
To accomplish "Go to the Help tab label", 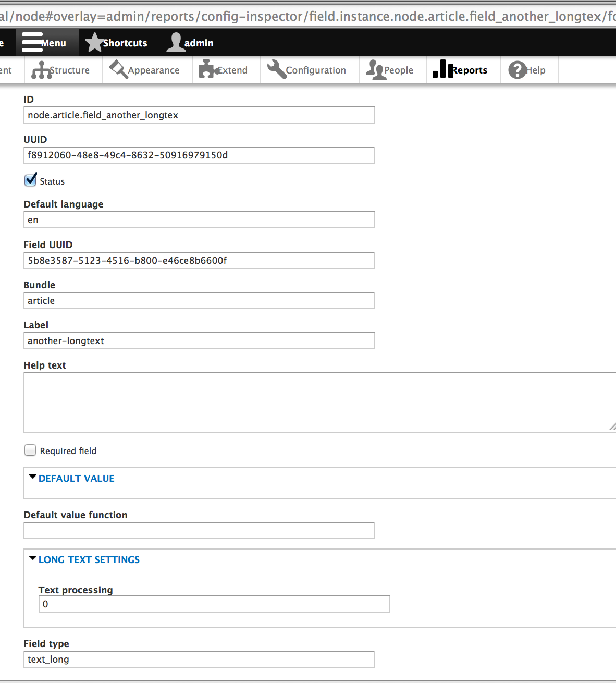I will pos(536,70).
